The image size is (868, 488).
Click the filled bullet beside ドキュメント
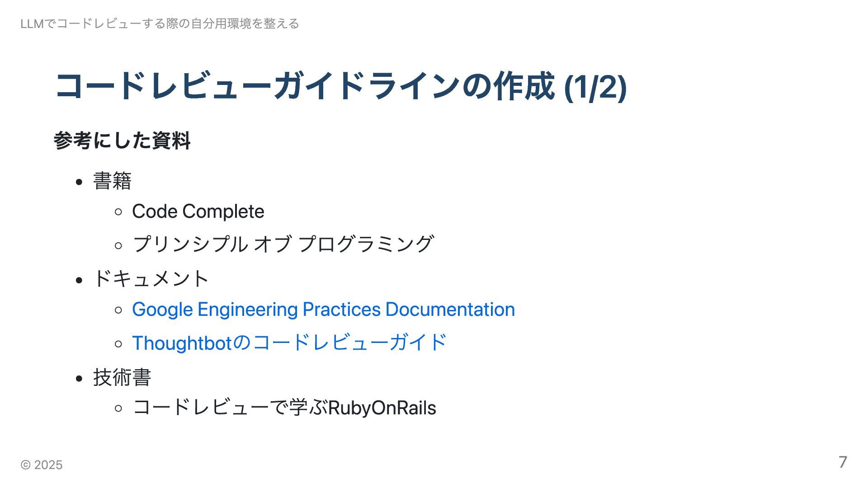(x=80, y=280)
